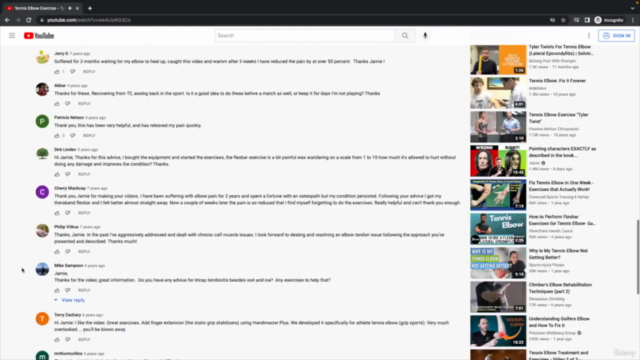Reply to Cherry Mackray's comment
640x360 pixels.
point(84,213)
